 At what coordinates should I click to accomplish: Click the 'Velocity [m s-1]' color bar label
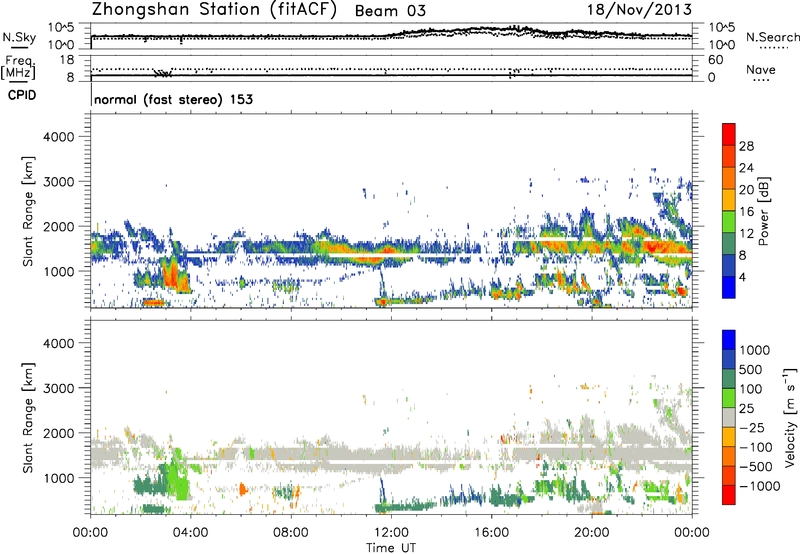790,417
